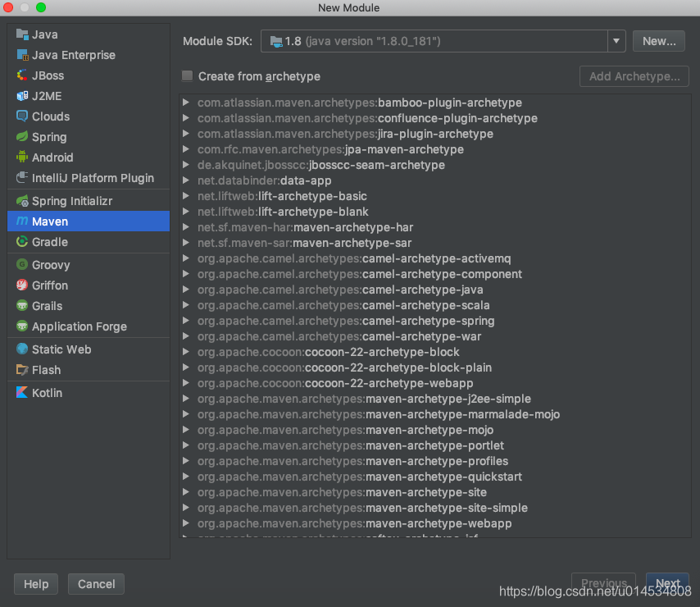Viewport: 700px width, 607px height.
Task: Select cocoon-22-archetype-block-plain row text
Action: (x=344, y=367)
